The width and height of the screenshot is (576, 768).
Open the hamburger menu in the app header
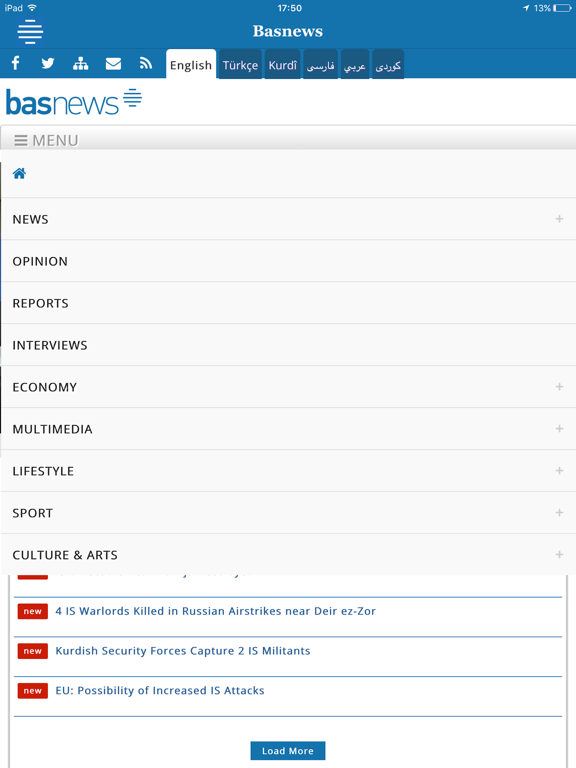click(30, 31)
